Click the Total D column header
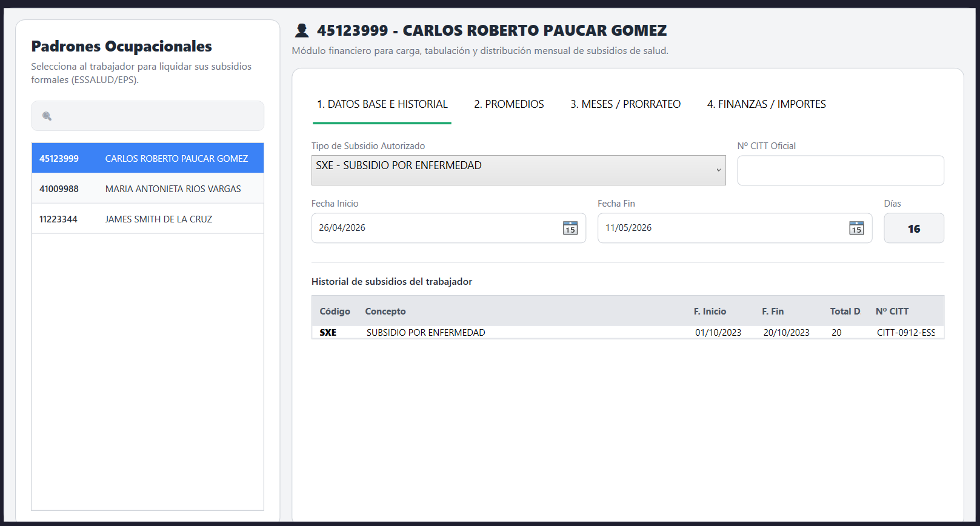The height and width of the screenshot is (526, 980). click(845, 311)
